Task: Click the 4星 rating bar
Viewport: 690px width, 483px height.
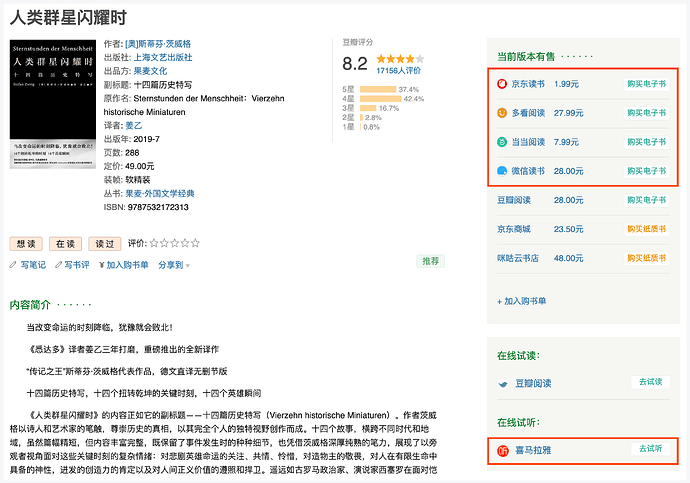Action: 381,99
